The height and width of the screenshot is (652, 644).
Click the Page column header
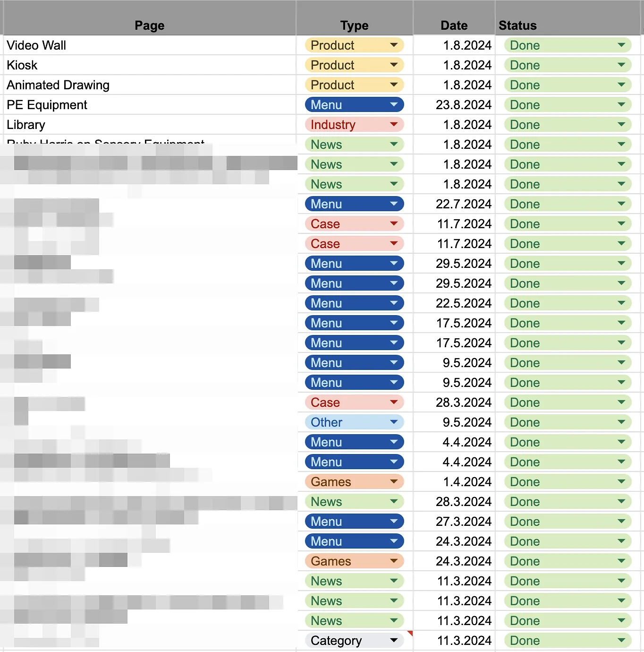click(x=149, y=26)
